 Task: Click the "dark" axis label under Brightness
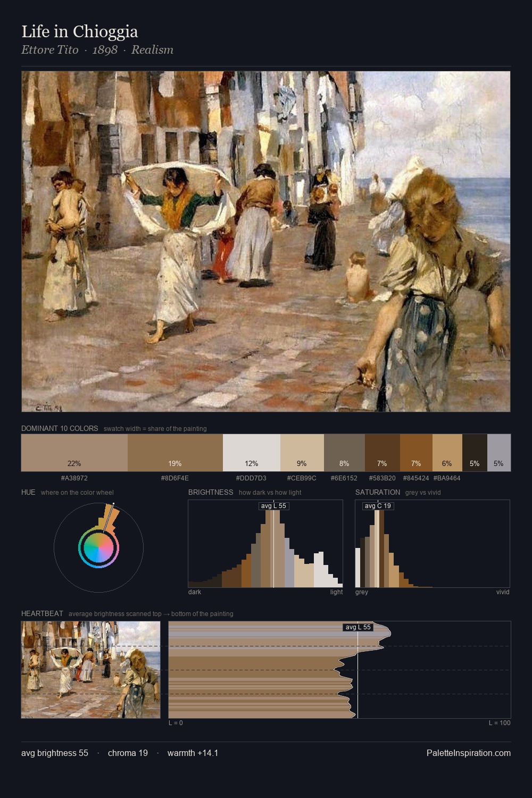(195, 592)
